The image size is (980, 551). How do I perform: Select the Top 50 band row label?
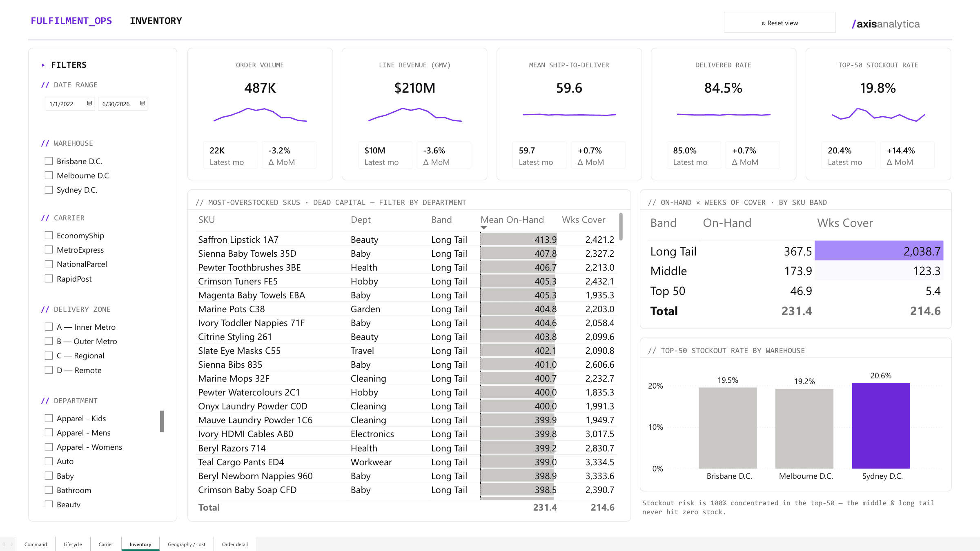point(668,291)
